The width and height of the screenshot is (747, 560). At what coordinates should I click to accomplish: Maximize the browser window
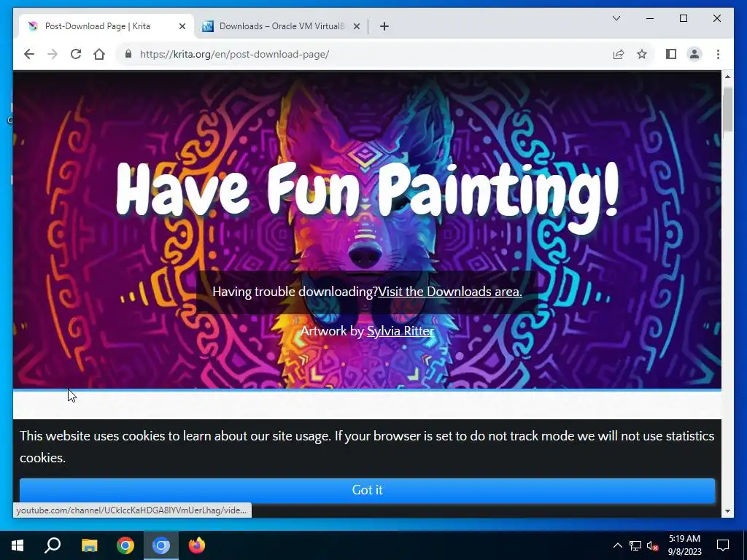683,18
